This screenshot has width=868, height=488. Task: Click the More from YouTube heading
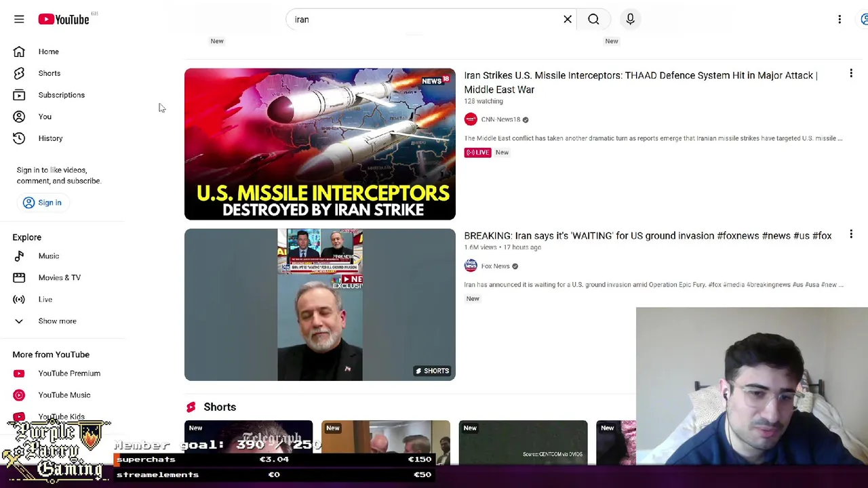click(x=51, y=354)
